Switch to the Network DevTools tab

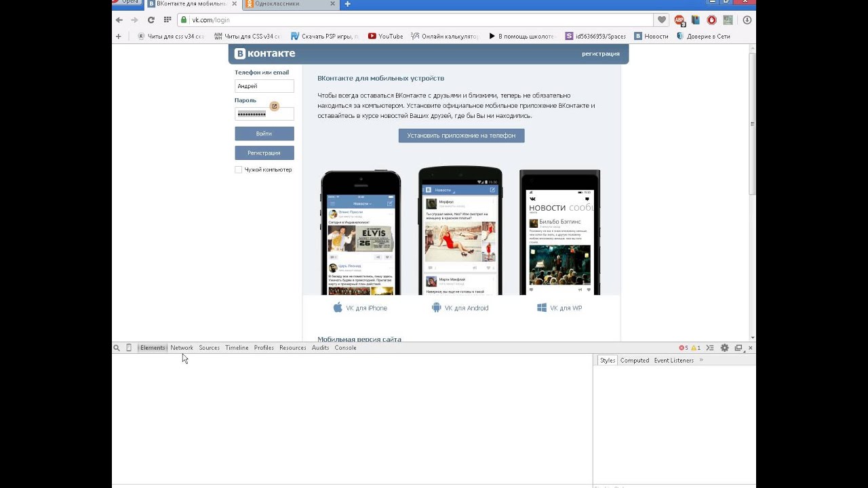[182, 348]
